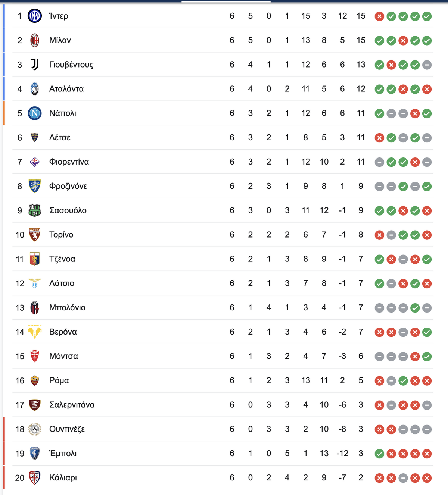This screenshot has height=495, width=448.
Task: Select the Μπολόνια team name
Action: 68,307
